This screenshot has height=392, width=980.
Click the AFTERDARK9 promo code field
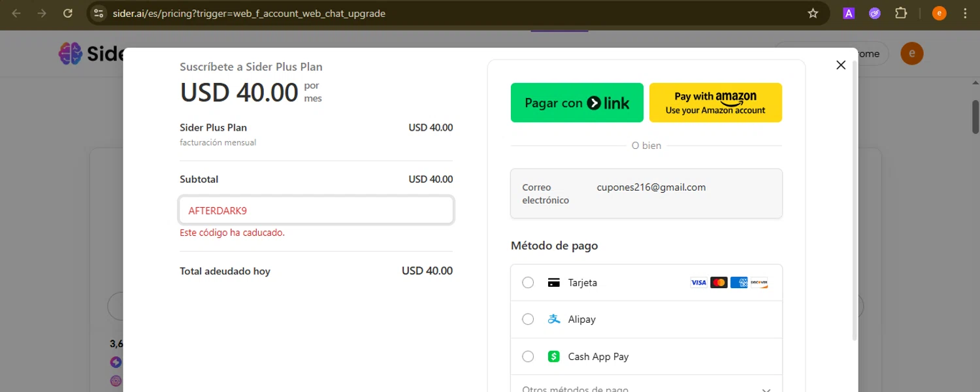(316, 210)
